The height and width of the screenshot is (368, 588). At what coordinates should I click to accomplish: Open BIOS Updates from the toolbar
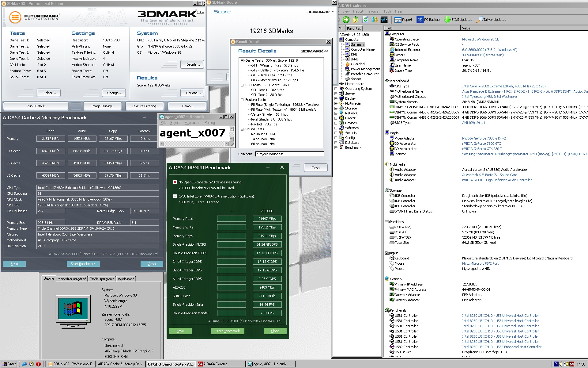[x=458, y=20]
